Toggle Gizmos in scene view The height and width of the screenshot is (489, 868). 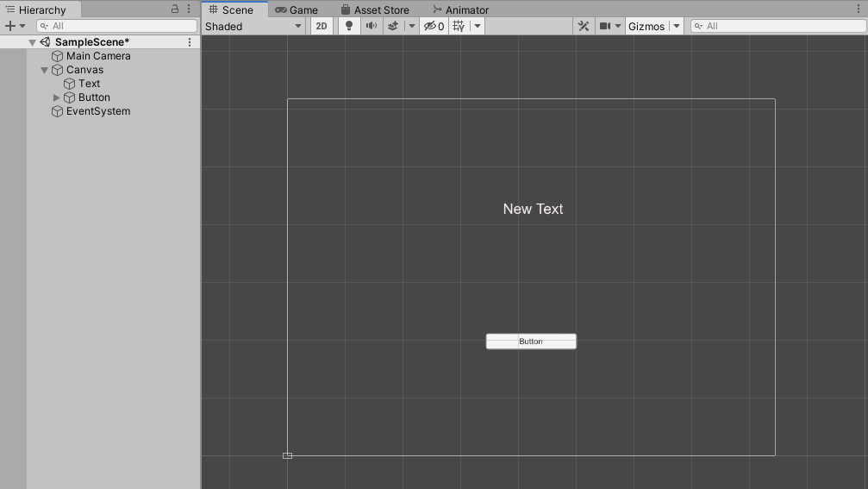646,26
